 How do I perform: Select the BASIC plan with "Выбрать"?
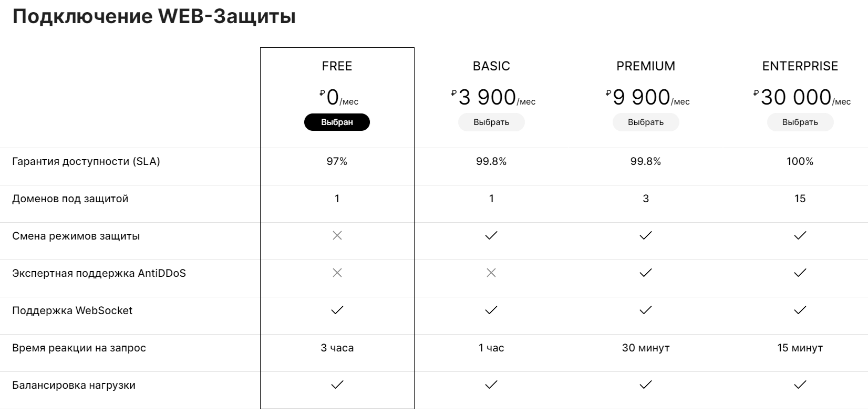[x=491, y=122]
